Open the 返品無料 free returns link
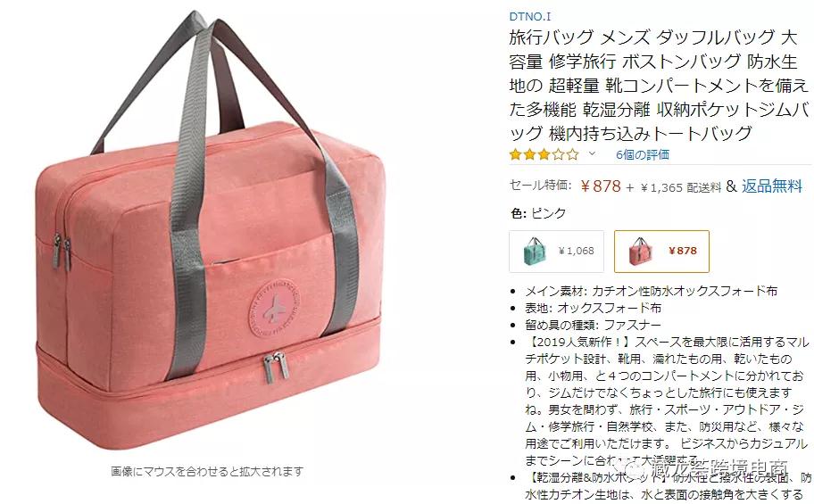 click(772, 186)
